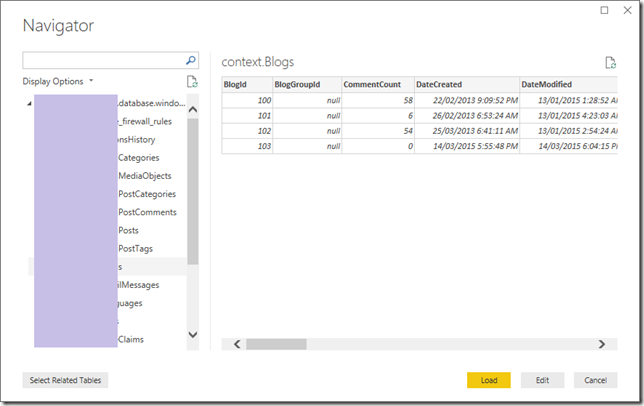This screenshot has width=644, height=406.
Task: Click preview scroll left arrow
Action: coord(237,344)
